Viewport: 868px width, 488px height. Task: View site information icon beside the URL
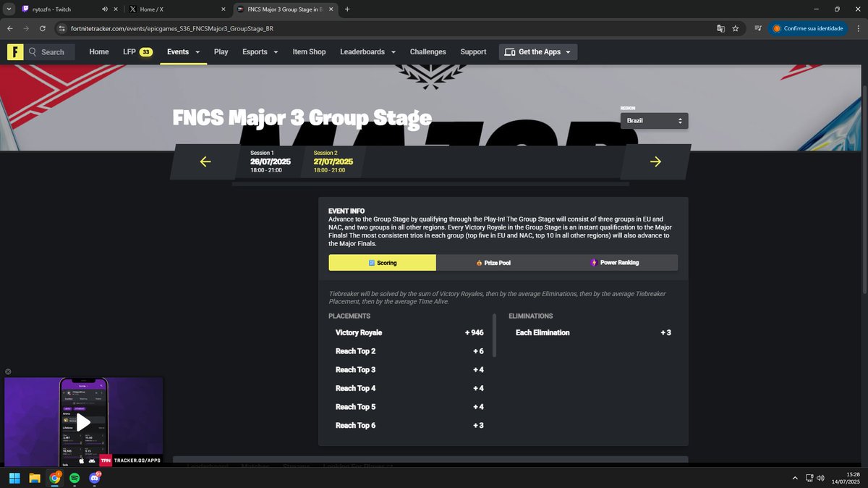coord(62,28)
